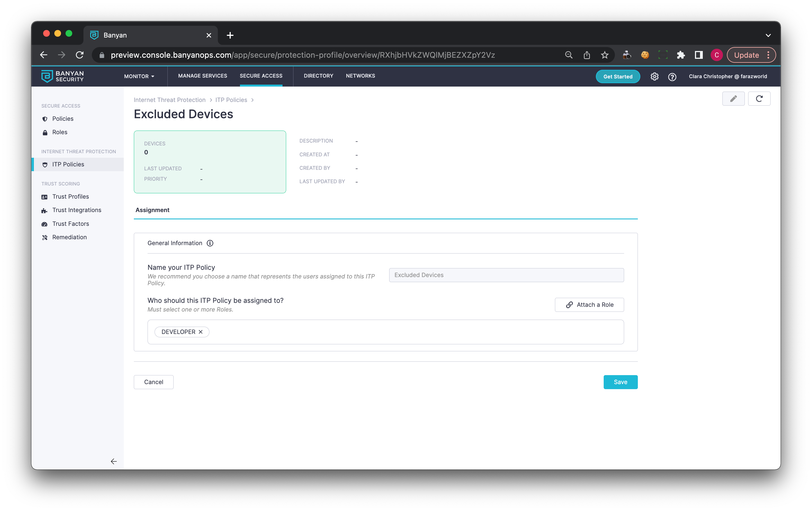
Task: Open the browser extensions puzzle icon
Action: (x=680, y=55)
